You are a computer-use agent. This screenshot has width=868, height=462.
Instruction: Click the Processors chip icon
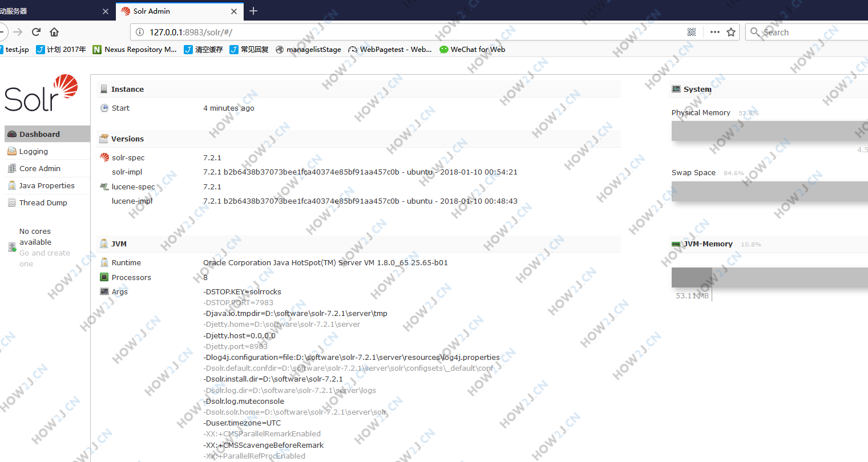[104, 277]
